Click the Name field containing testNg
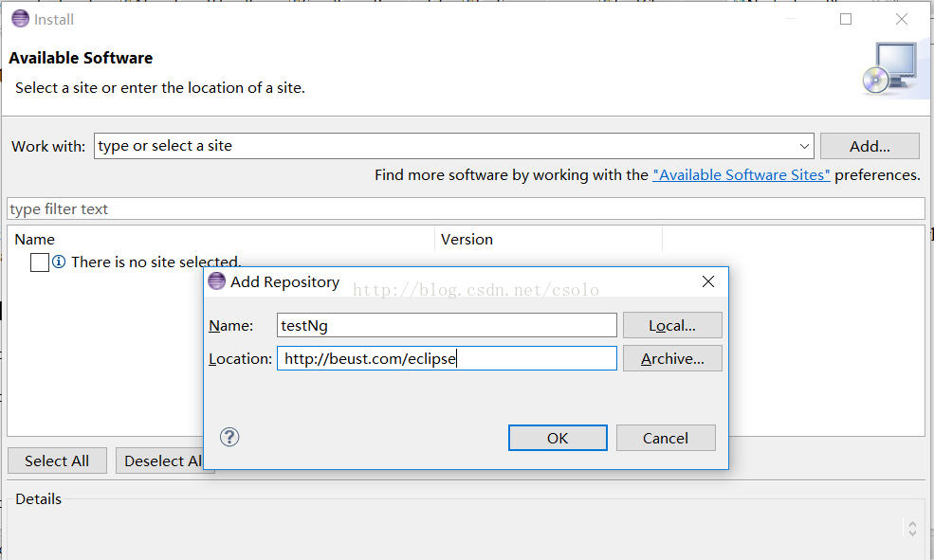The height and width of the screenshot is (560, 934). [x=447, y=326]
